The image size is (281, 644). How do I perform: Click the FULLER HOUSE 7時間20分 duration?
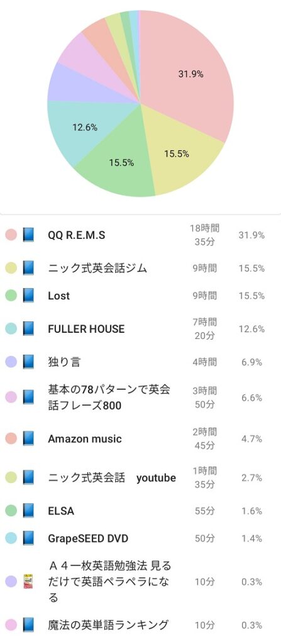click(x=204, y=328)
